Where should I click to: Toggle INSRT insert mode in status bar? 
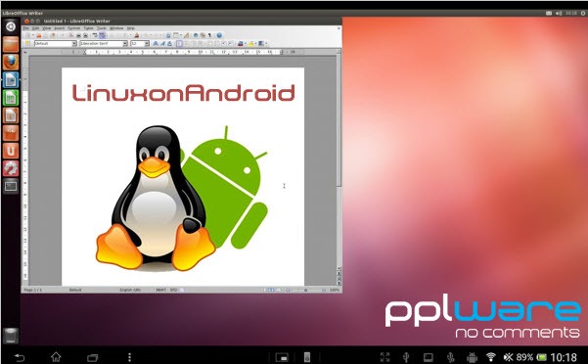pyautogui.click(x=160, y=290)
